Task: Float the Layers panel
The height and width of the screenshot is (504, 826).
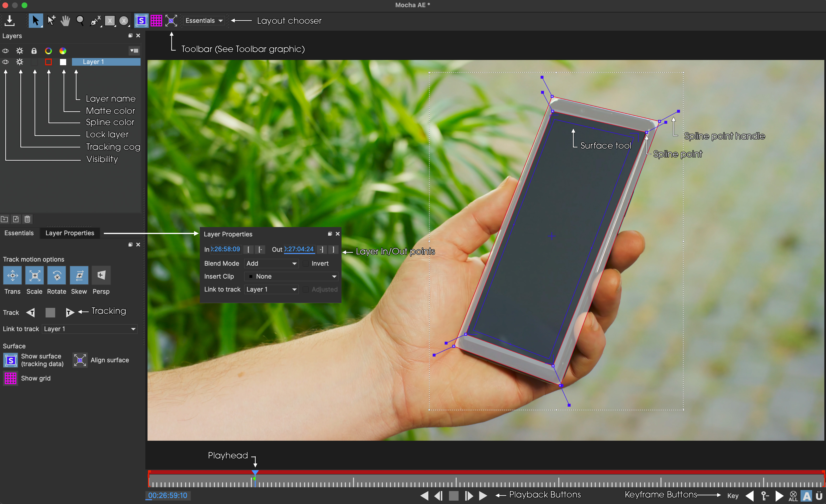Action: (x=130, y=35)
